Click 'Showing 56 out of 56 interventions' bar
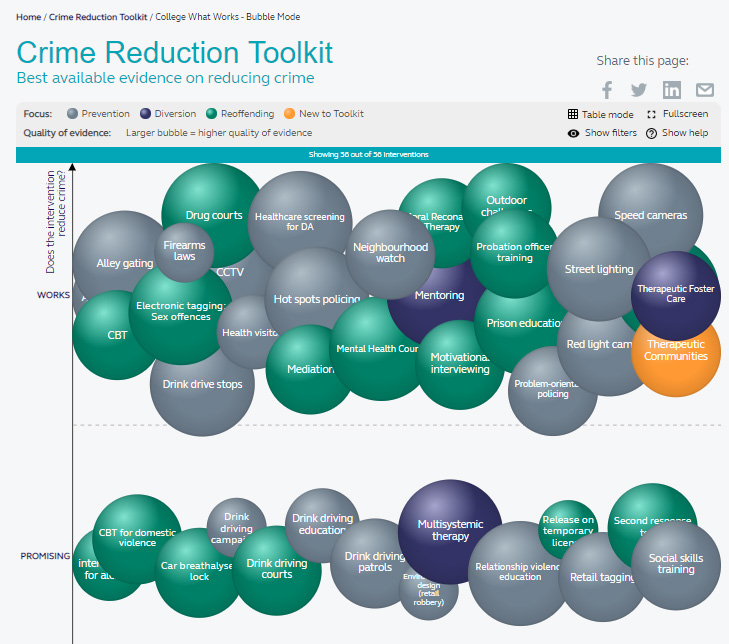This screenshot has height=644, width=729. (368, 154)
